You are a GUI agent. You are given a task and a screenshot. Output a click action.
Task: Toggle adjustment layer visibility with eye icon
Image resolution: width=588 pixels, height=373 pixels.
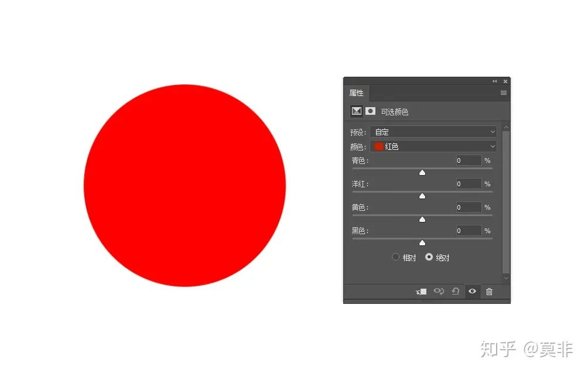pyautogui.click(x=472, y=291)
